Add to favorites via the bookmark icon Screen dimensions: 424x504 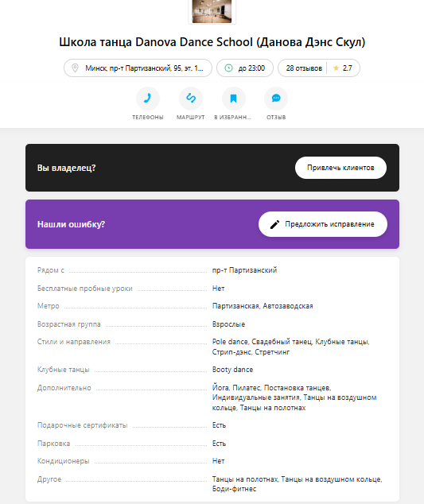tap(234, 99)
